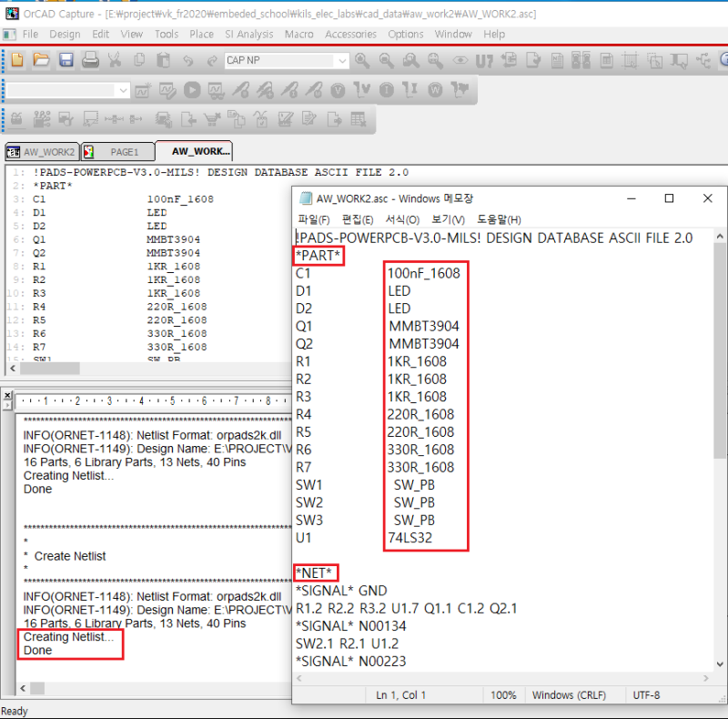Screen dimensions: 728x719
Task: Create netlist using the toolbar icon
Action: (558, 60)
